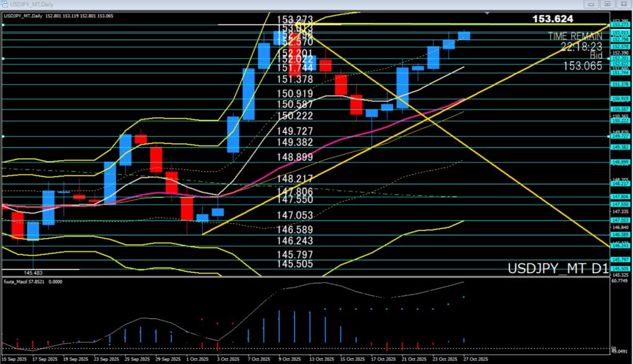Click the gray chart shift triangle marker
The width and height of the screenshot is (633, 364).
point(488,12)
